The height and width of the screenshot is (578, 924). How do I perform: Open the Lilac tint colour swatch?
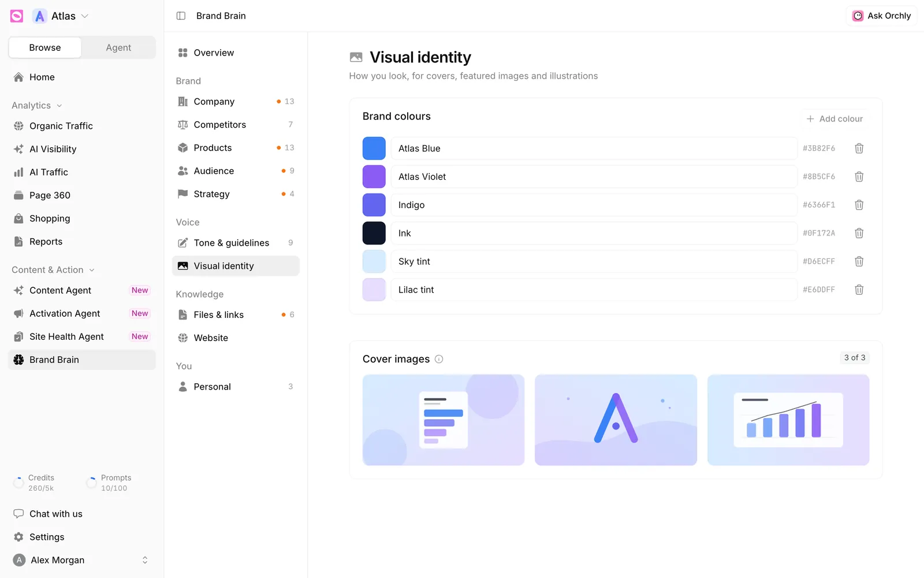374,290
